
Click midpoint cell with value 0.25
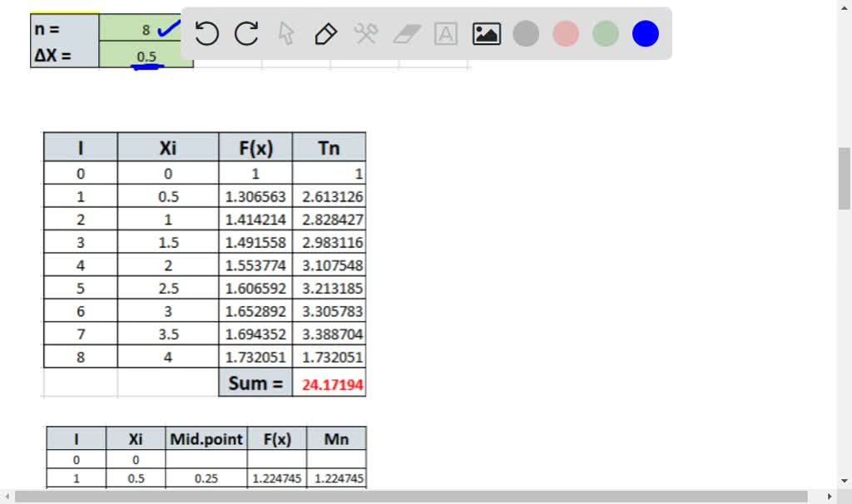click(206, 478)
